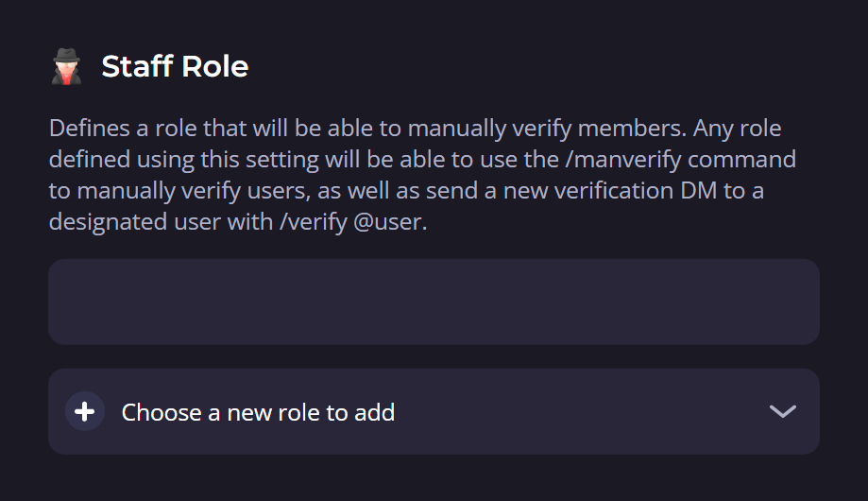Expand role list using the chevron arrow
The image size is (868, 501).
[x=782, y=411]
